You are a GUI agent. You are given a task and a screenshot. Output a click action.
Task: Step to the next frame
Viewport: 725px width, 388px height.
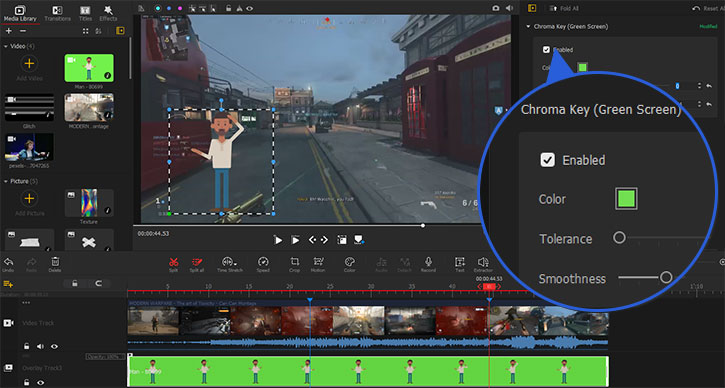click(x=324, y=240)
